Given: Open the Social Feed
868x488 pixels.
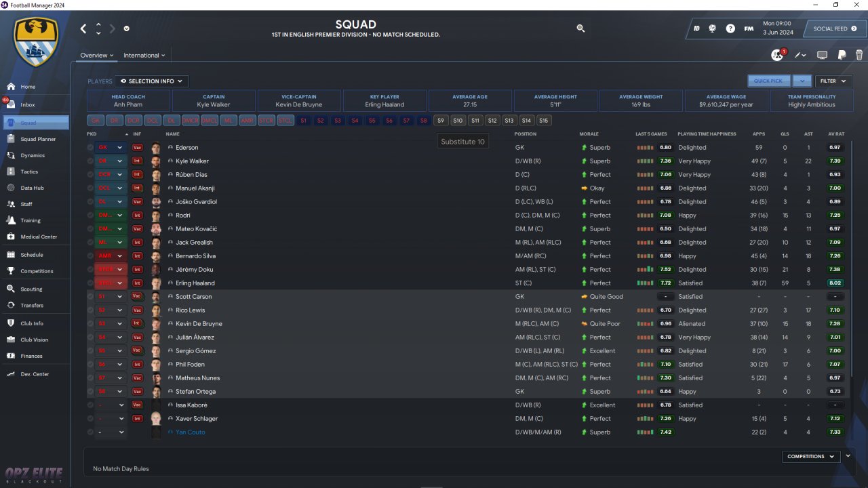Looking at the screenshot, I should [835, 28].
